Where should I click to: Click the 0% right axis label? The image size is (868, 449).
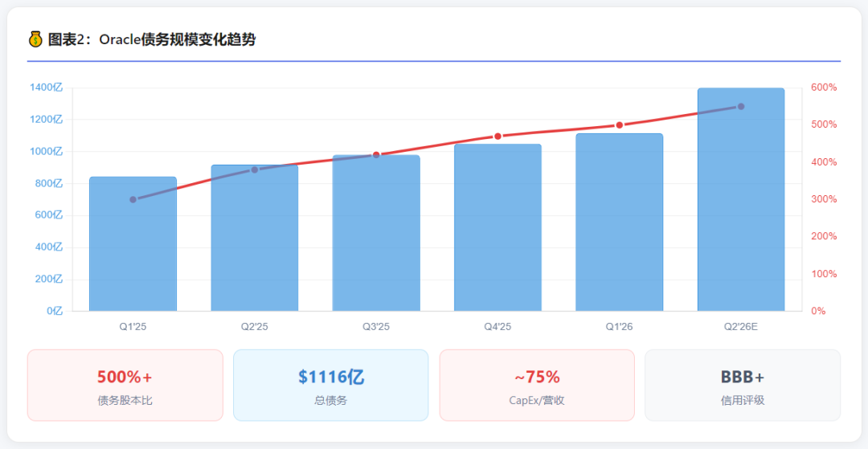(x=818, y=312)
